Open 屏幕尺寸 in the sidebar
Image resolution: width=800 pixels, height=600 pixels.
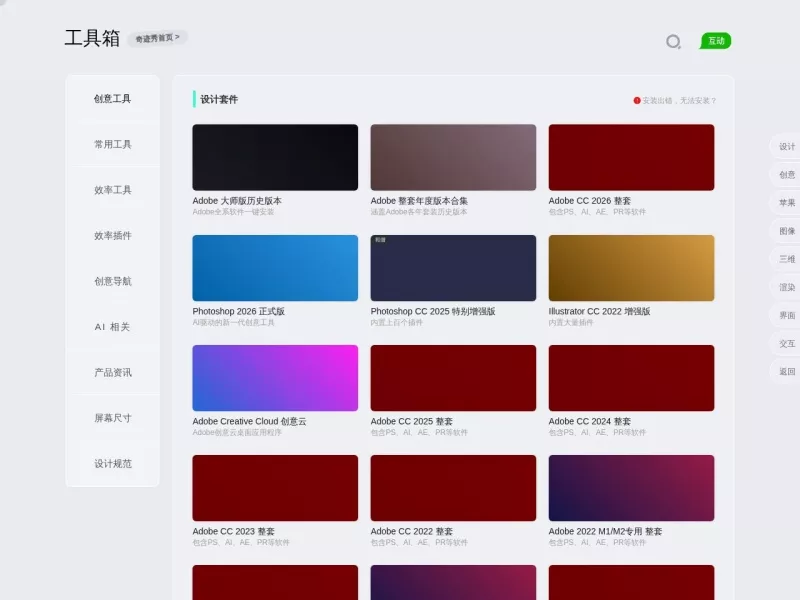[x=112, y=418]
